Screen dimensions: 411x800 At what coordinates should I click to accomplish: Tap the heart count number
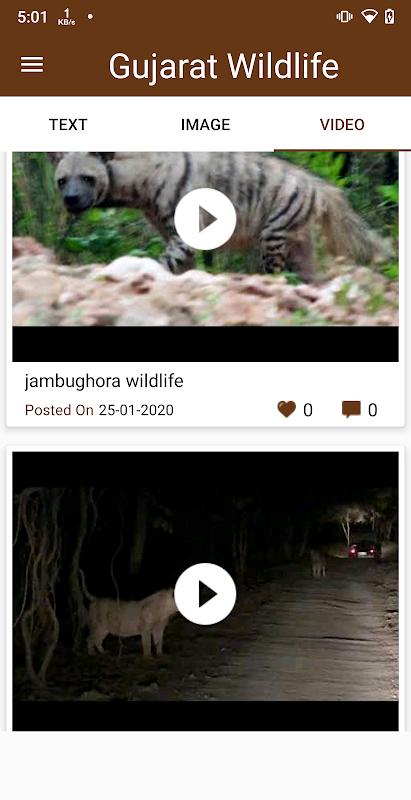(307, 410)
